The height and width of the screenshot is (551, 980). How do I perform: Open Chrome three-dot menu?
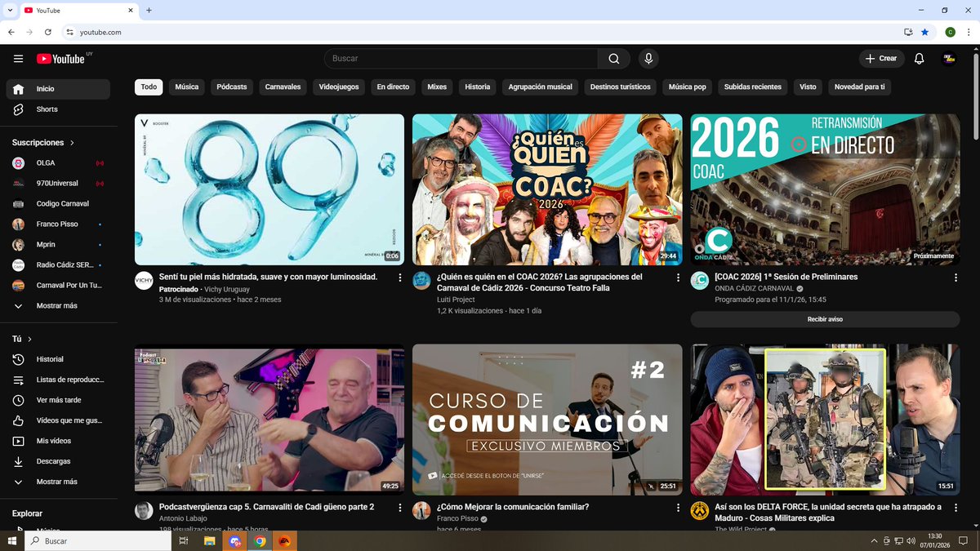point(969,32)
